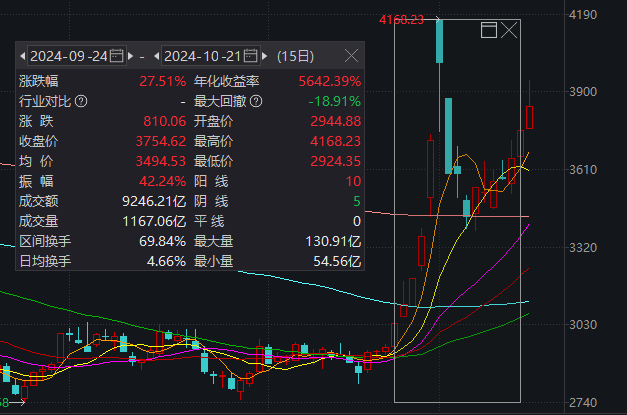
Task: Close the selection range box
Action: (x=509, y=30)
